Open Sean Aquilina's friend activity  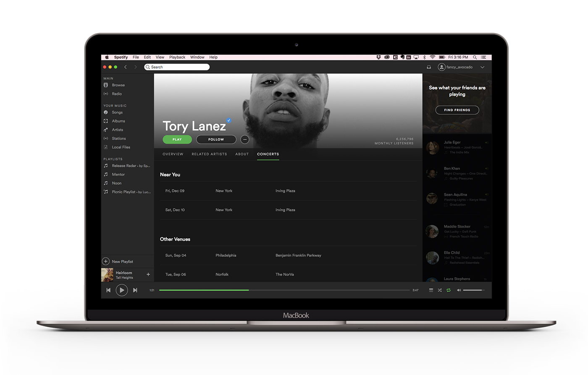457,199
